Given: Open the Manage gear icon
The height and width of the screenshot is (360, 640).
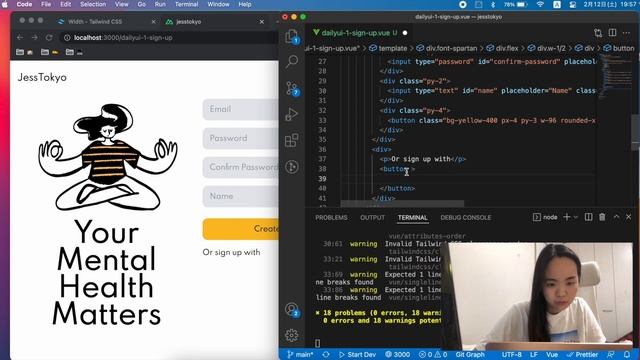Looking at the screenshot, I should (x=291, y=335).
